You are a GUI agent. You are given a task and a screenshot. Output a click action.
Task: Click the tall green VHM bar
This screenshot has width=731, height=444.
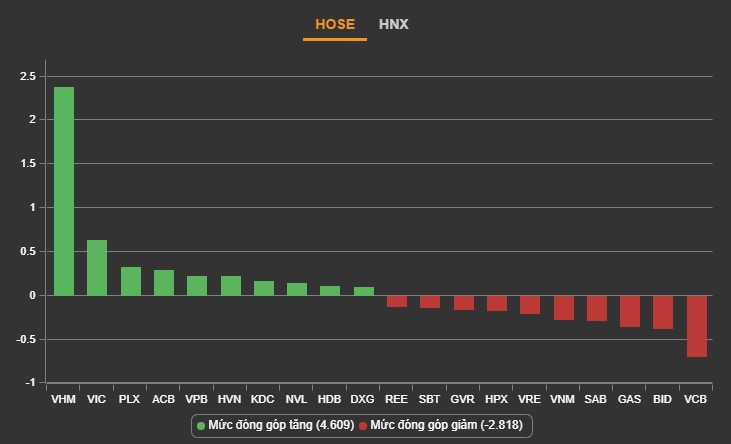pos(64,191)
